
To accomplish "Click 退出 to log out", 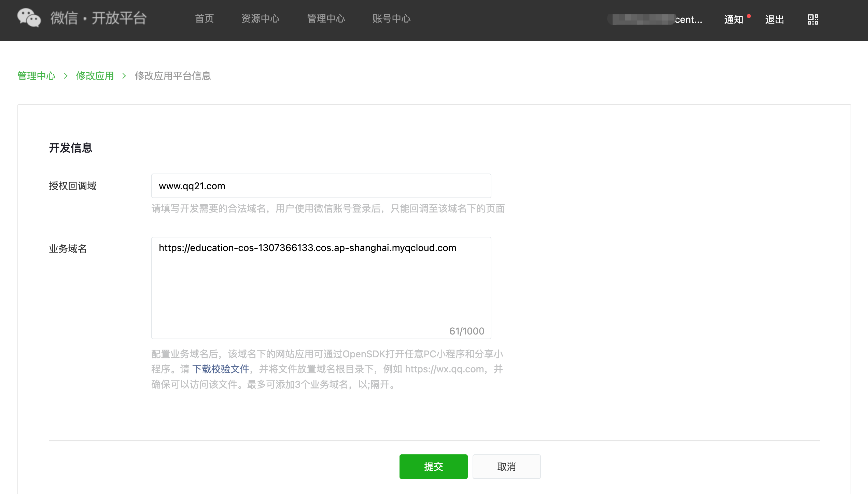I will coord(774,19).
